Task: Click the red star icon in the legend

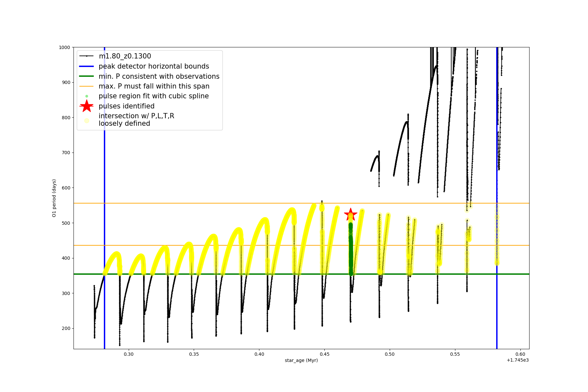Action: [87, 106]
